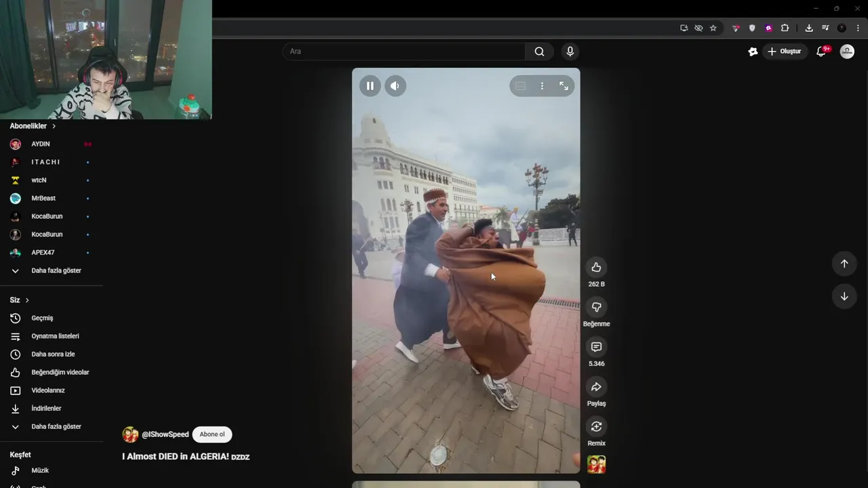The width and height of the screenshot is (868, 488).
Task: Open the Extensions puzzle-piece menu
Action: coord(785,28)
